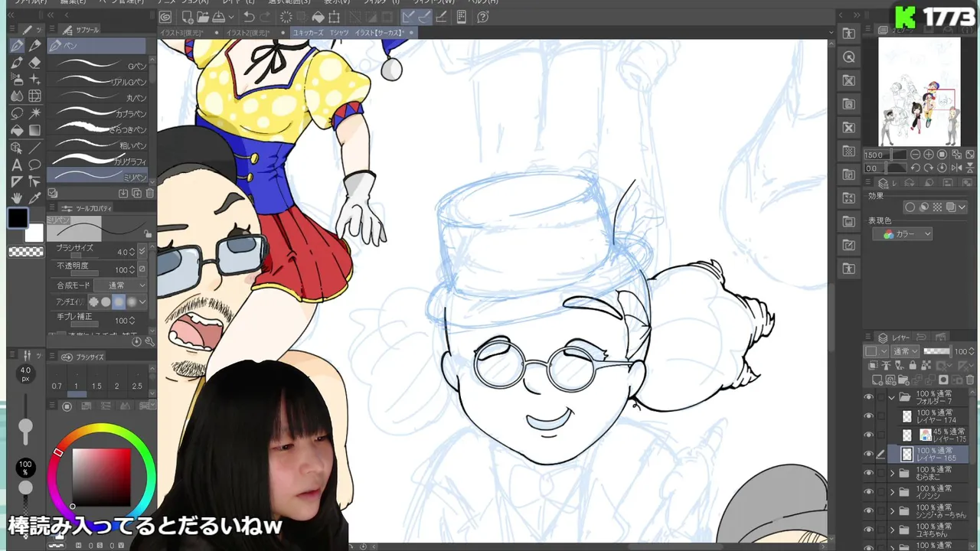Open a file with the folder icon
The height and width of the screenshot is (551, 980).
pyautogui.click(x=203, y=17)
